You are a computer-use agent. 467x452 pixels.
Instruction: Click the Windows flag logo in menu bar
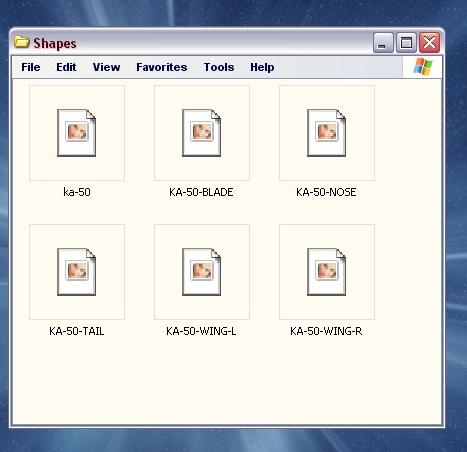423,67
